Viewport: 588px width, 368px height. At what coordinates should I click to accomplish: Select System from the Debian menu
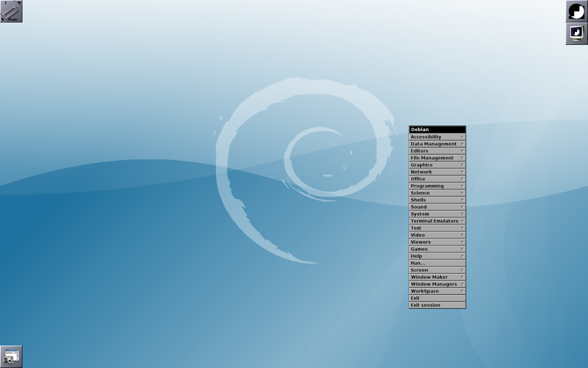coord(434,214)
